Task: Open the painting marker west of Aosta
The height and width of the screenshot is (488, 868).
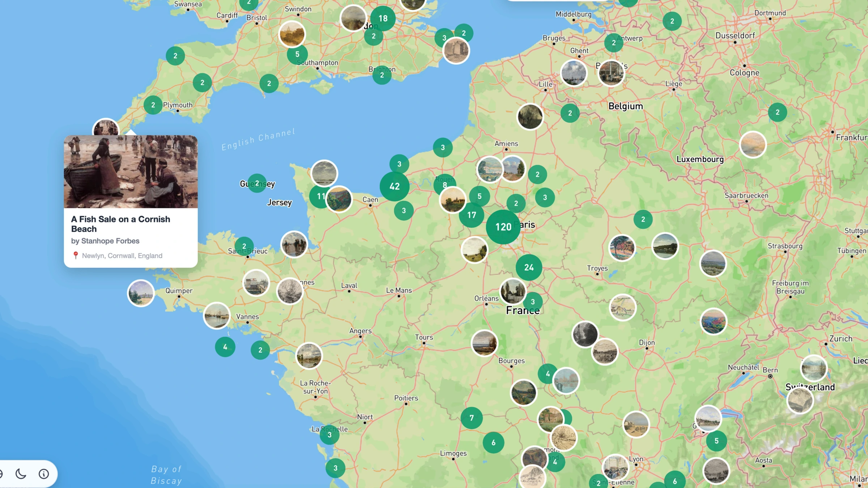Action: [716, 471]
